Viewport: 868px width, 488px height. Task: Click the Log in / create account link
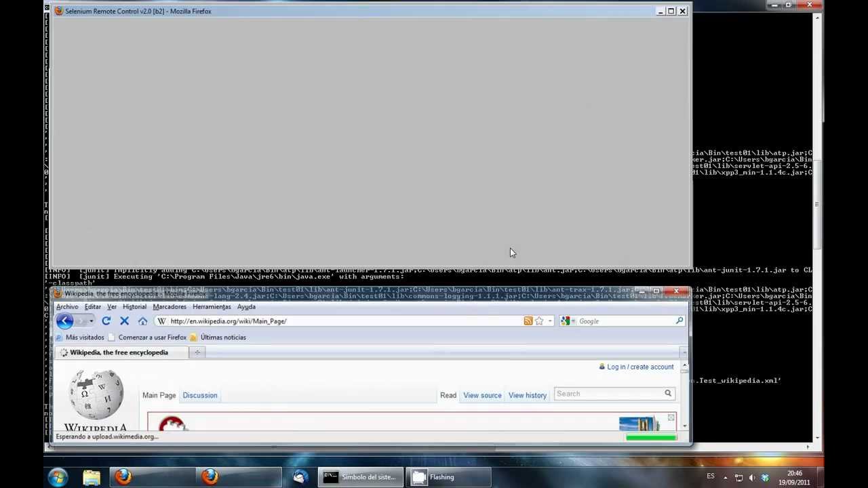point(640,367)
